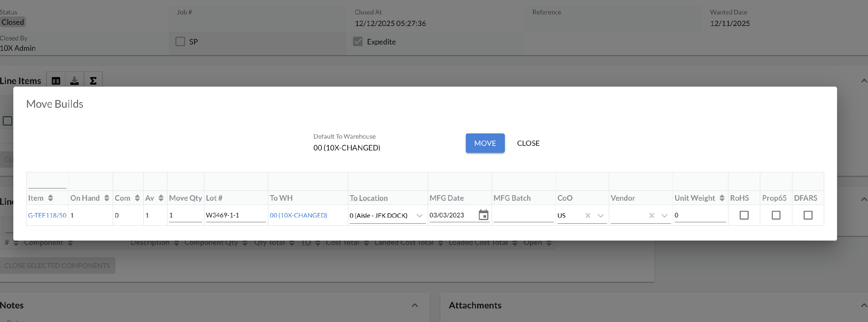This screenshot has width=868, height=322.
Task: Enable the Prop65 checkbox
Action: (x=776, y=215)
